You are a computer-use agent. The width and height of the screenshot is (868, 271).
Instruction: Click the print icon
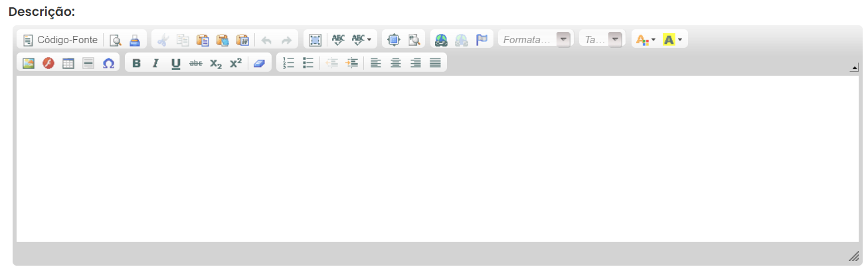point(135,40)
